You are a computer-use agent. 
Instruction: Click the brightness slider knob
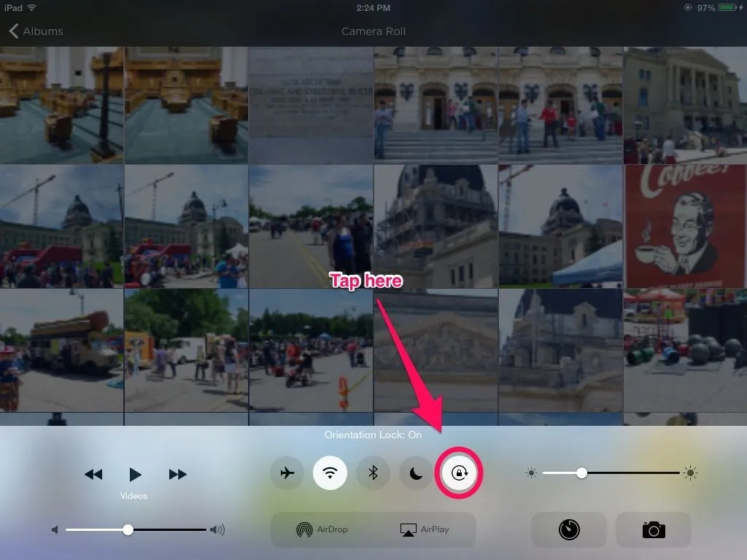(x=581, y=473)
